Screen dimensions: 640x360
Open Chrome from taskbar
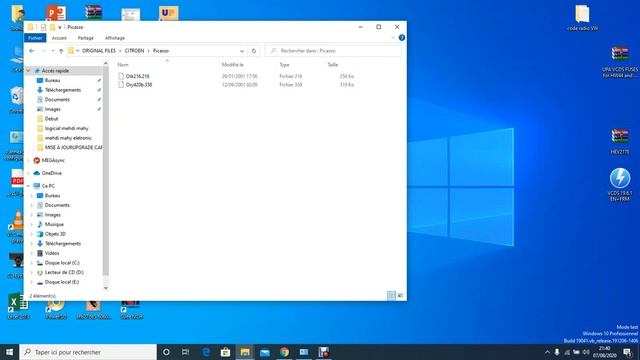284,352
